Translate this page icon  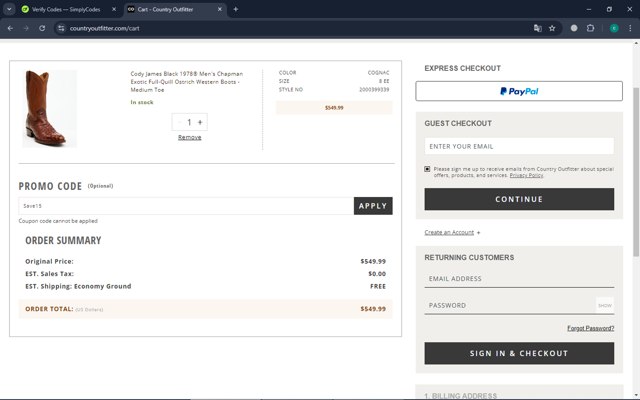tap(538, 28)
